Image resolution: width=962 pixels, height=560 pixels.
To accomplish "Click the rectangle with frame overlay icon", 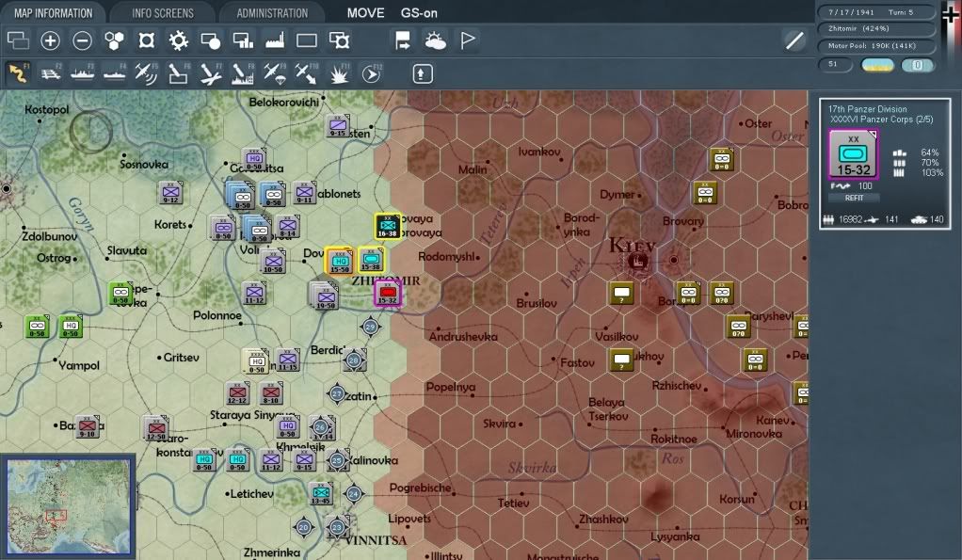I will coord(339,41).
